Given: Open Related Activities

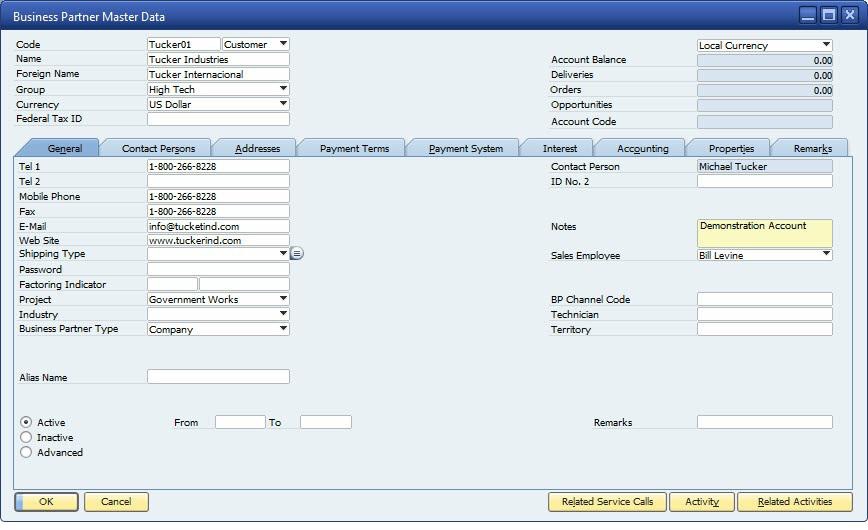Looking at the screenshot, I should (795, 501).
